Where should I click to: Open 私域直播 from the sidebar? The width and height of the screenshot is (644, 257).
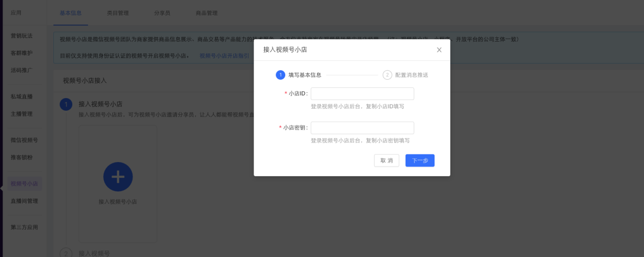point(21,97)
